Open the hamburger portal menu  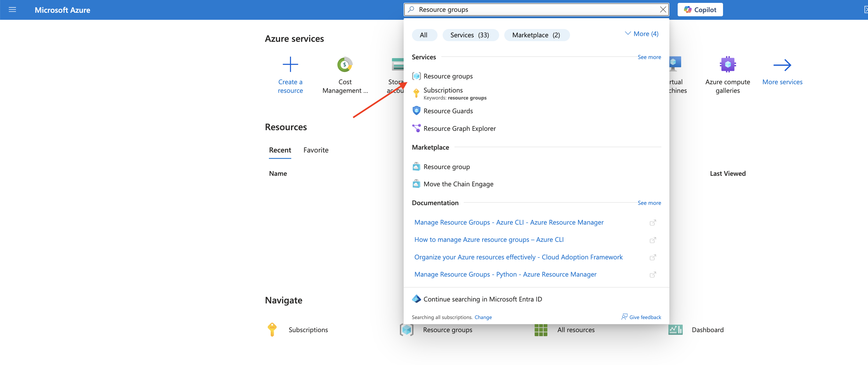pos(12,10)
